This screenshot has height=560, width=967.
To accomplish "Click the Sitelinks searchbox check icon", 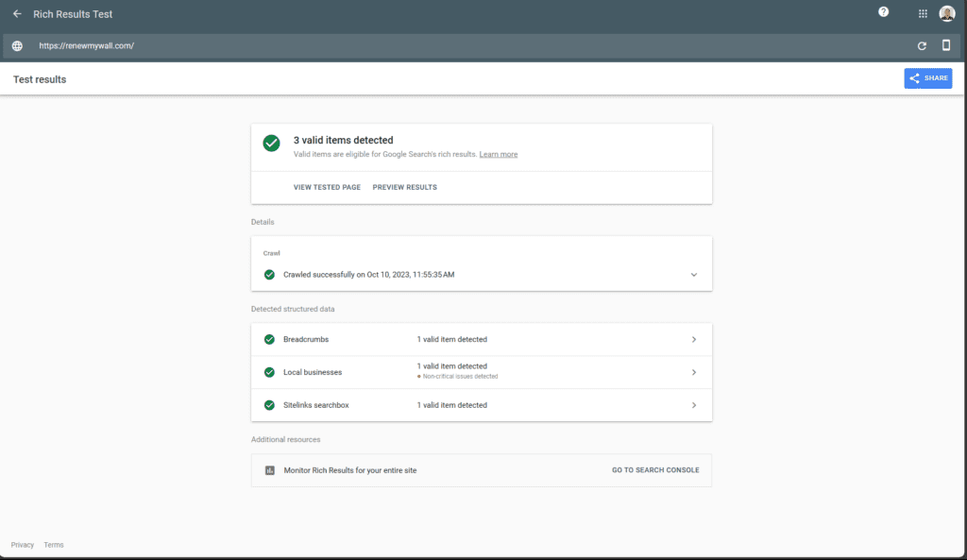I will tap(269, 405).
